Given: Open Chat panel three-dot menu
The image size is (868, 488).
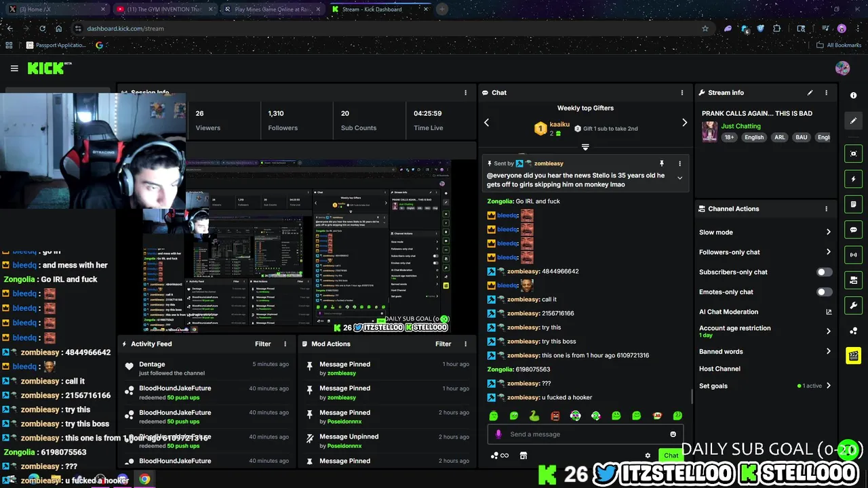Looking at the screenshot, I should click(x=682, y=93).
